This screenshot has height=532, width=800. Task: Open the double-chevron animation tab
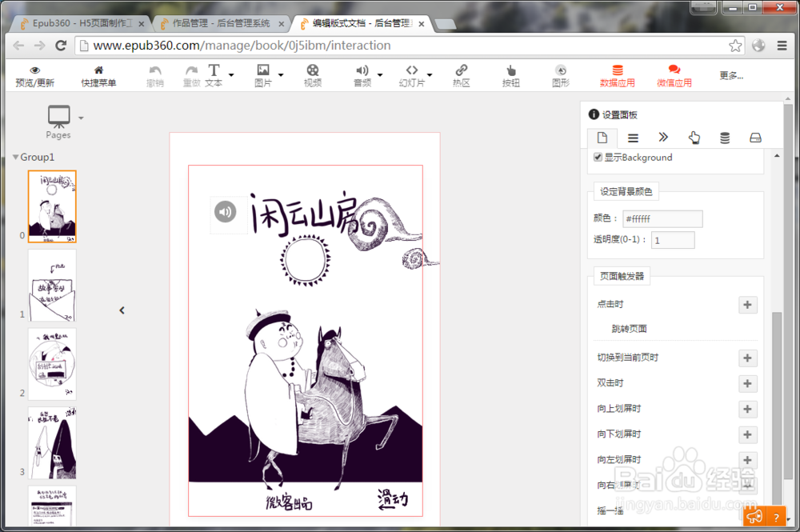(x=663, y=137)
